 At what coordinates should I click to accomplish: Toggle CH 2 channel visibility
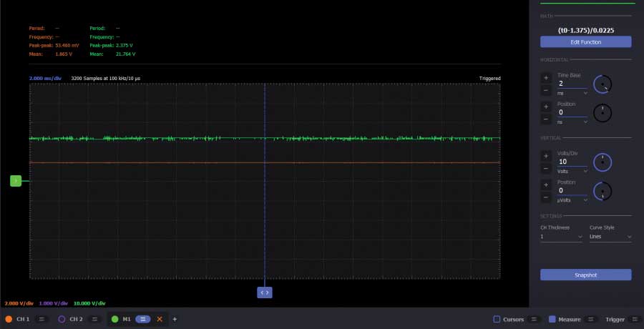click(62, 319)
